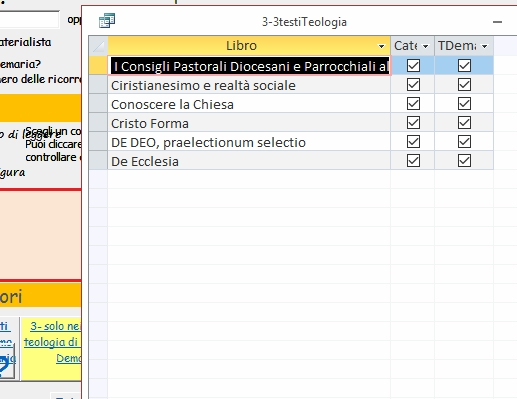
Task: Click the row selector for Ciristianesimo e realtà sociale
Action: (x=98, y=85)
